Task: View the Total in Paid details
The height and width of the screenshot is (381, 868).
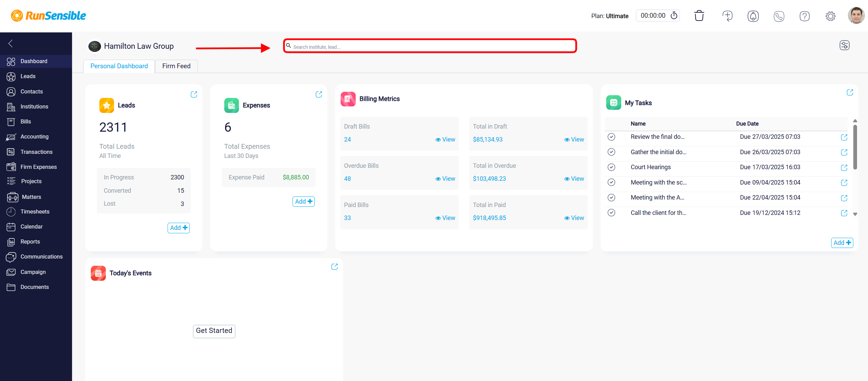Action: coord(574,218)
